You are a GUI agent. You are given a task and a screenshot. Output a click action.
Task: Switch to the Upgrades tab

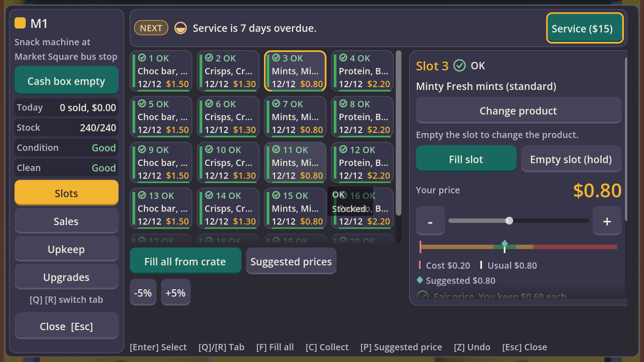(66, 277)
